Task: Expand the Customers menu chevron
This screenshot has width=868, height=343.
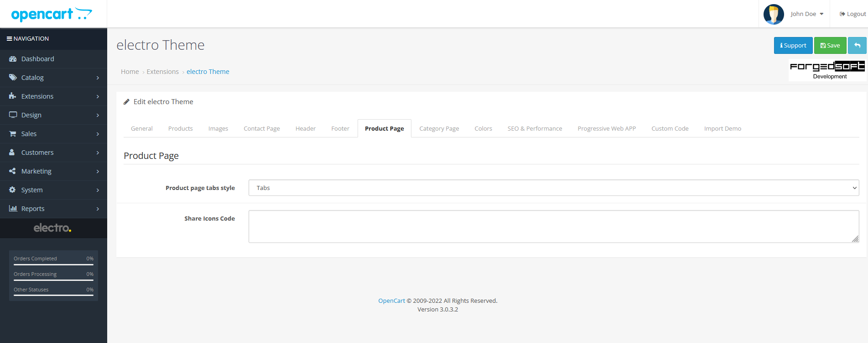Action: coord(98,153)
